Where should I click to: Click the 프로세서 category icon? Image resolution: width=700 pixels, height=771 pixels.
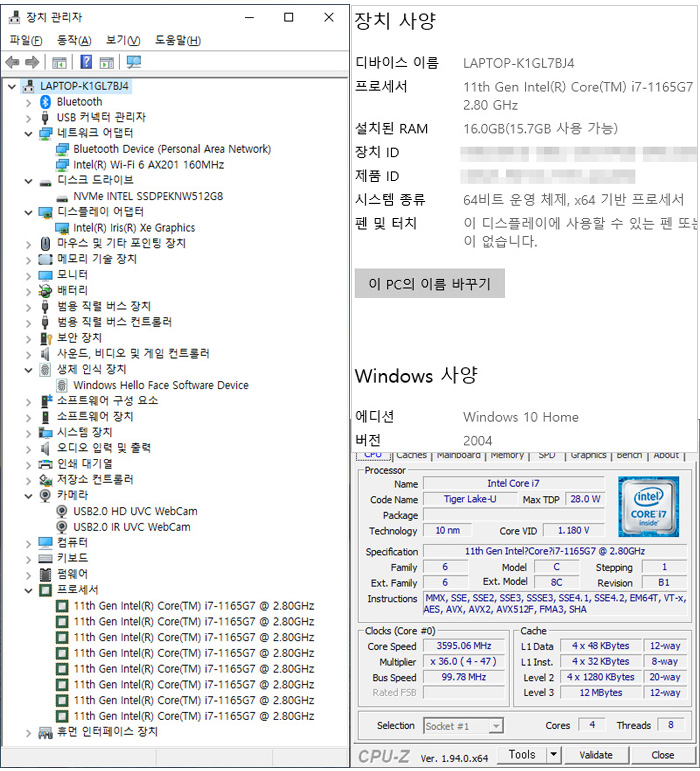pos(45,590)
